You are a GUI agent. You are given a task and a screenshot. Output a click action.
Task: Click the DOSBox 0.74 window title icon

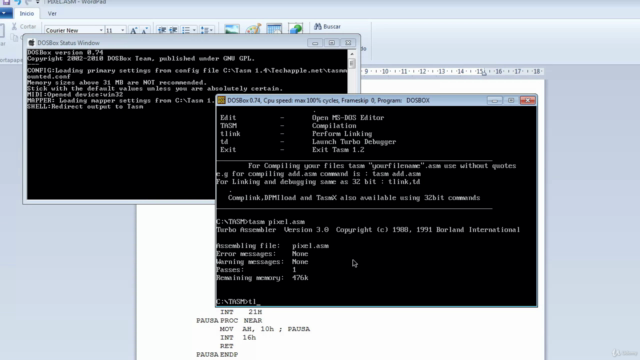point(221,100)
